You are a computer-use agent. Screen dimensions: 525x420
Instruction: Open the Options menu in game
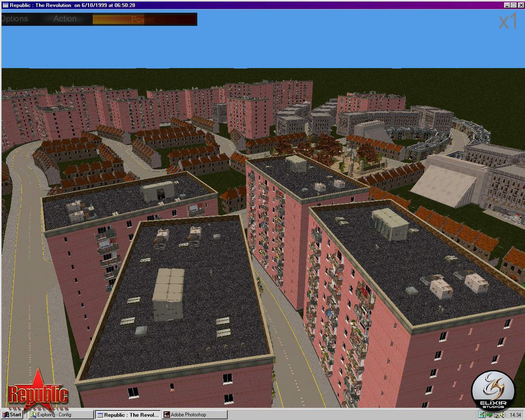[x=15, y=19]
